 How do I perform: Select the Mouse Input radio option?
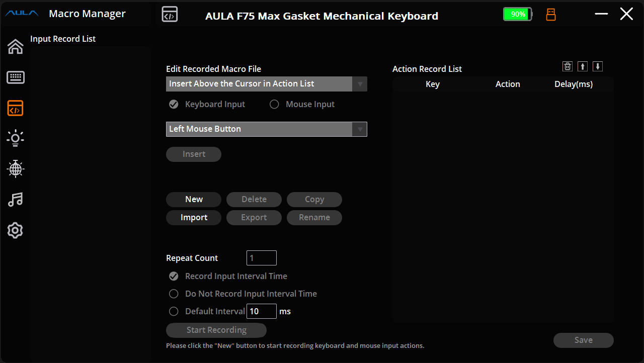(274, 105)
